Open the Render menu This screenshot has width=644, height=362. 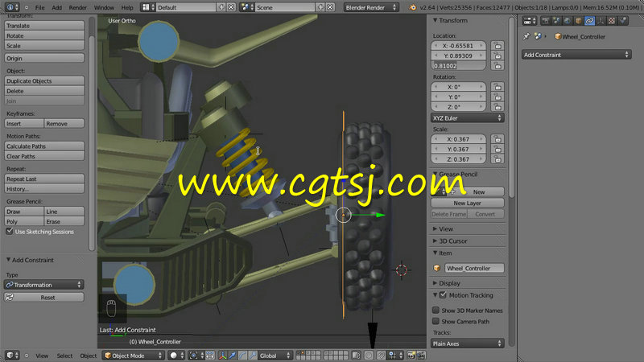[77, 7]
